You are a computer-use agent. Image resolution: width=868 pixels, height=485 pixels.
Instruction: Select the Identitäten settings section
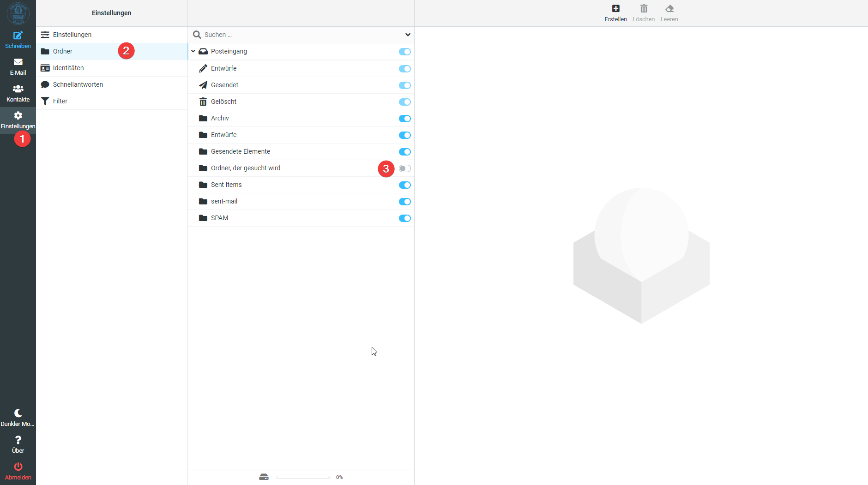tap(68, 68)
